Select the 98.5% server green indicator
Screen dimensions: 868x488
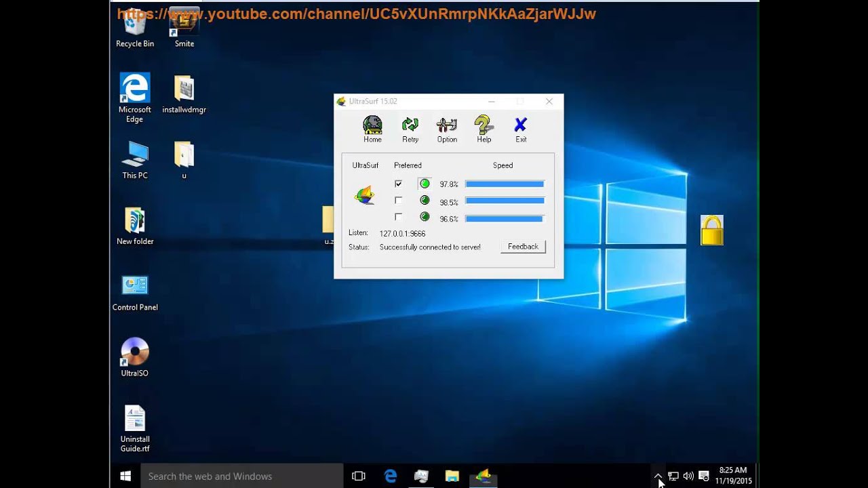point(425,201)
